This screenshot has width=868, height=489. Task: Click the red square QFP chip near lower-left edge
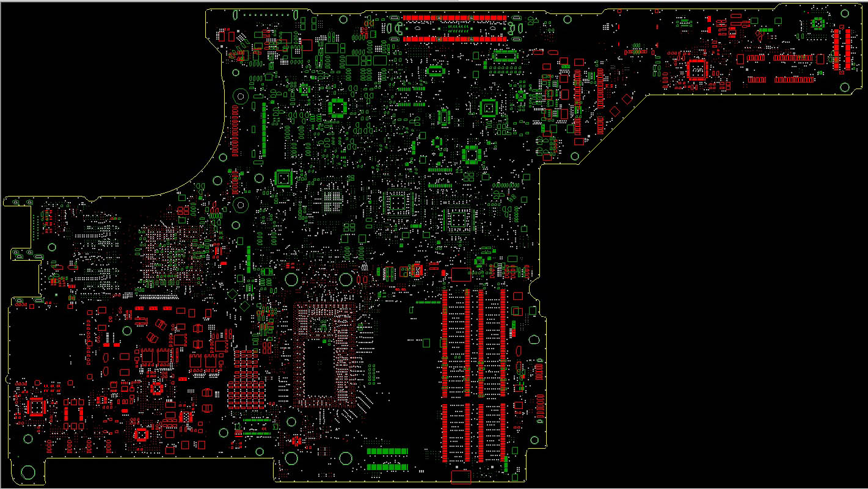[x=36, y=407]
